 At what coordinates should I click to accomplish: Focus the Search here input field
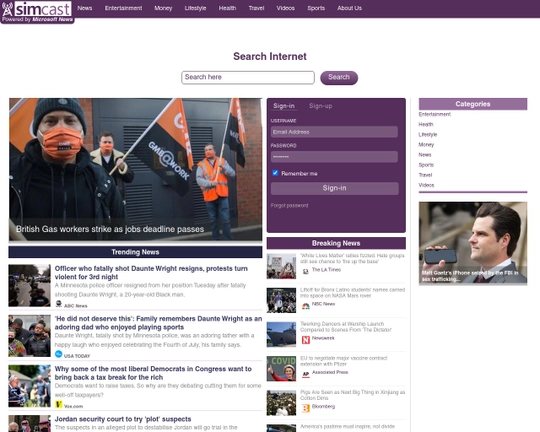click(x=248, y=78)
